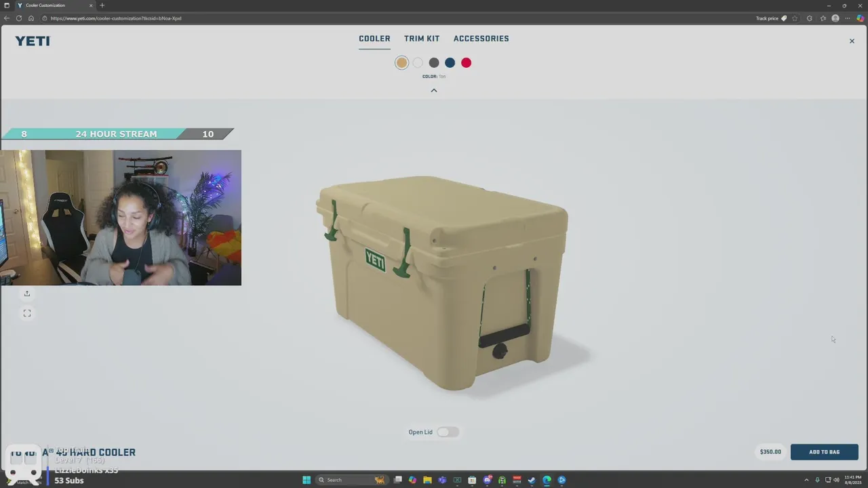868x488 pixels.
Task: Click the browser back arrow
Action: click(7, 18)
